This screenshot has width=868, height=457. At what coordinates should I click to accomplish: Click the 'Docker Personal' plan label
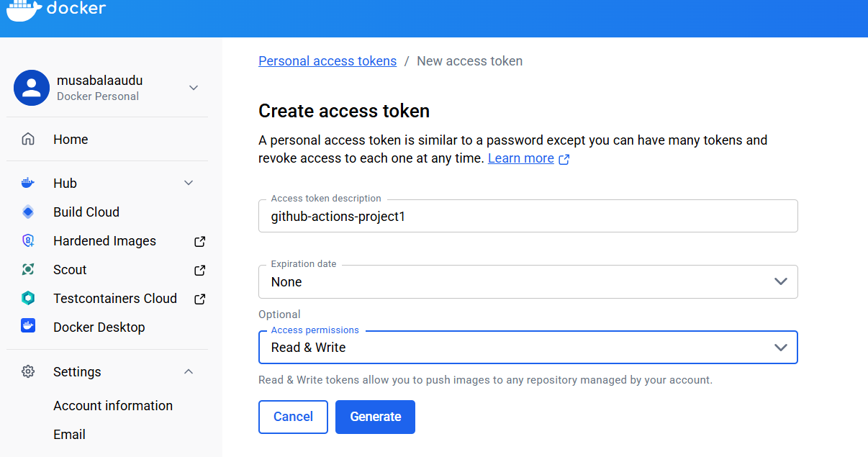tap(98, 96)
